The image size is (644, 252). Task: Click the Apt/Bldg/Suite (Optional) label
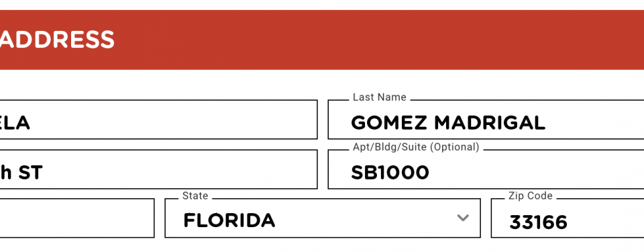click(416, 147)
